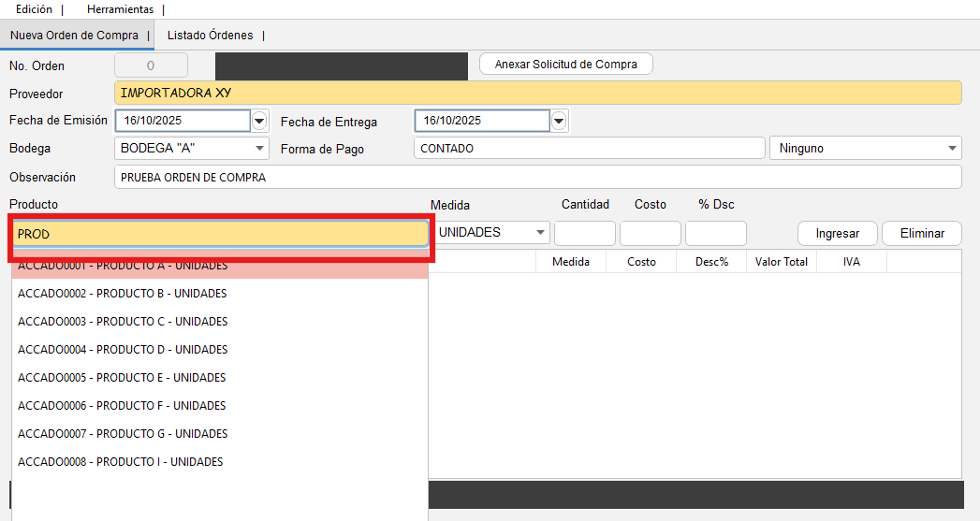Click the % Dsc input box
980x521 pixels.
coord(716,233)
